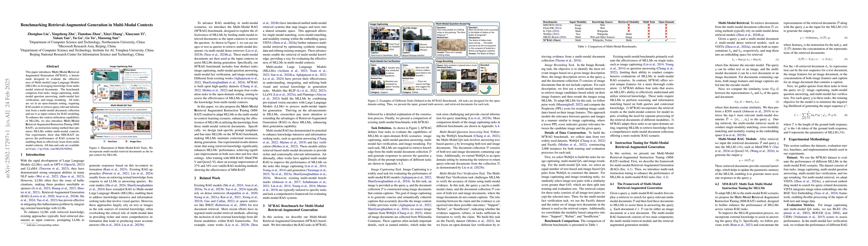This screenshot has height=246, width=868.
Task: Click author name 'Zhenghao Liu'
Action: tap(38, 34)
